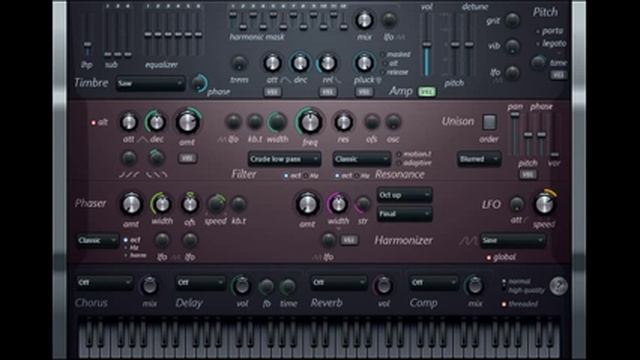Toggle the filter envelope alt switch

click(x=100, y=122)
